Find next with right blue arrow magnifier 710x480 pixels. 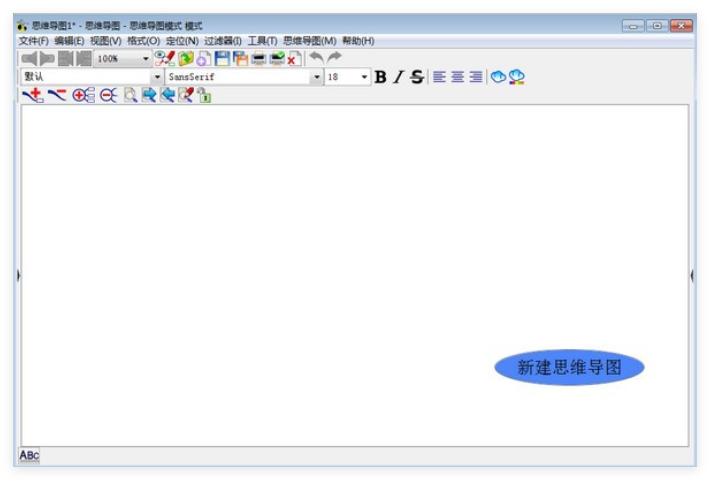click(x=149, y=96)
